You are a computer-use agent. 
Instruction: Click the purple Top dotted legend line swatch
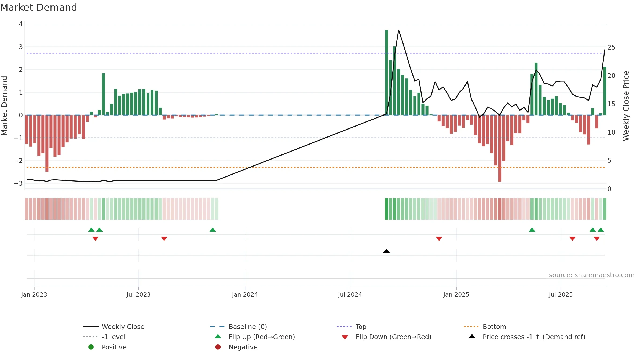(344, 327)
